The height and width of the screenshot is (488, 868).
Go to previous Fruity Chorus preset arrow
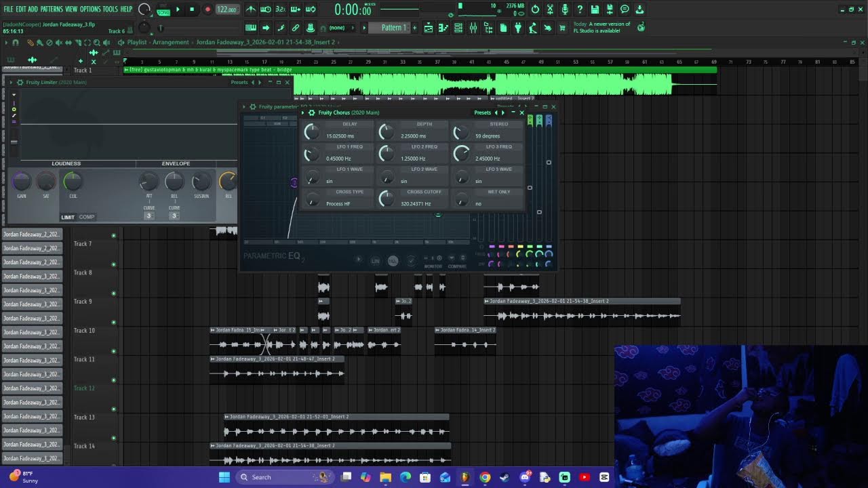[496, 113]
